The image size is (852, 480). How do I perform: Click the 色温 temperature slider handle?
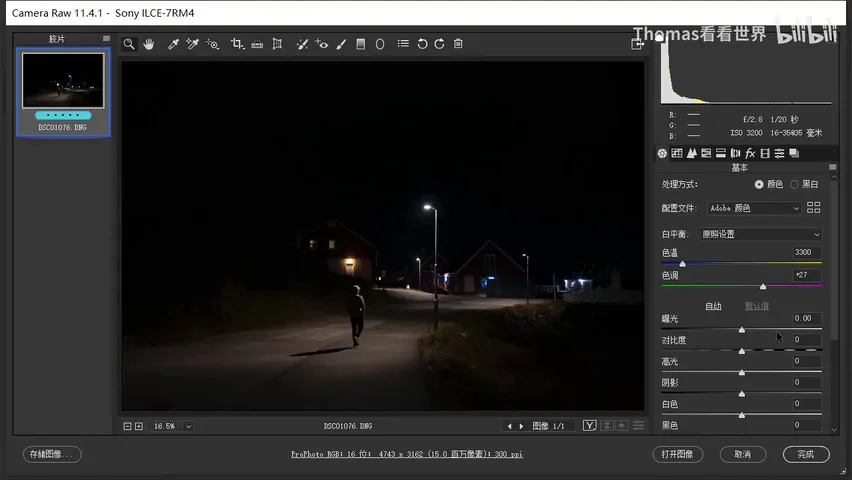pos(682,264)
